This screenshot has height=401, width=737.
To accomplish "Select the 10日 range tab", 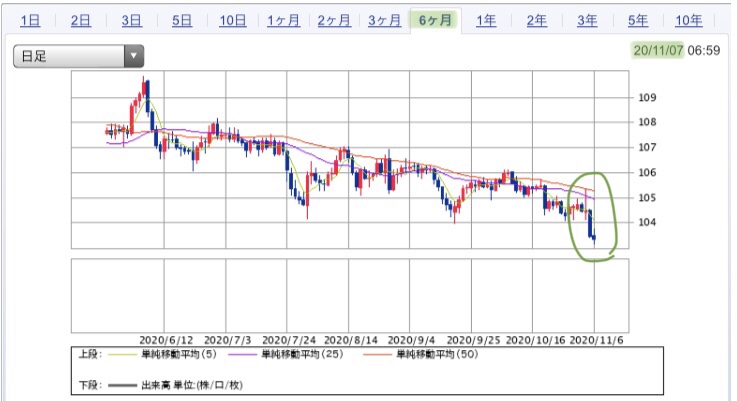I will 233,21.
